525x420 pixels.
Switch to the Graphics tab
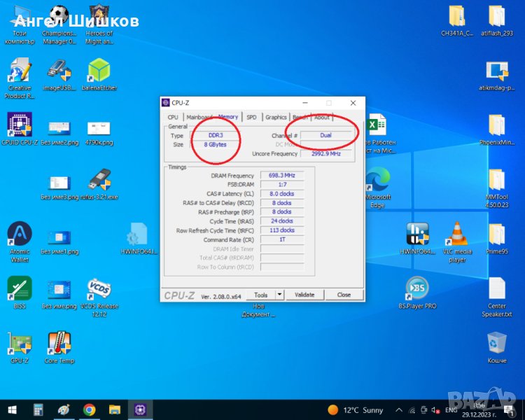(276, 117)
